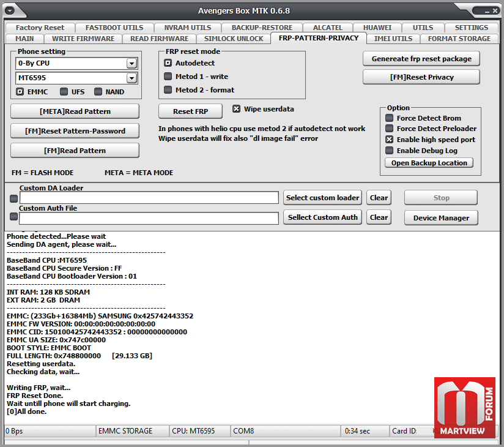This screenshot has width=504, height=447.
Task: Click the Custom DA Loader path field
Action: pos(149,198)
